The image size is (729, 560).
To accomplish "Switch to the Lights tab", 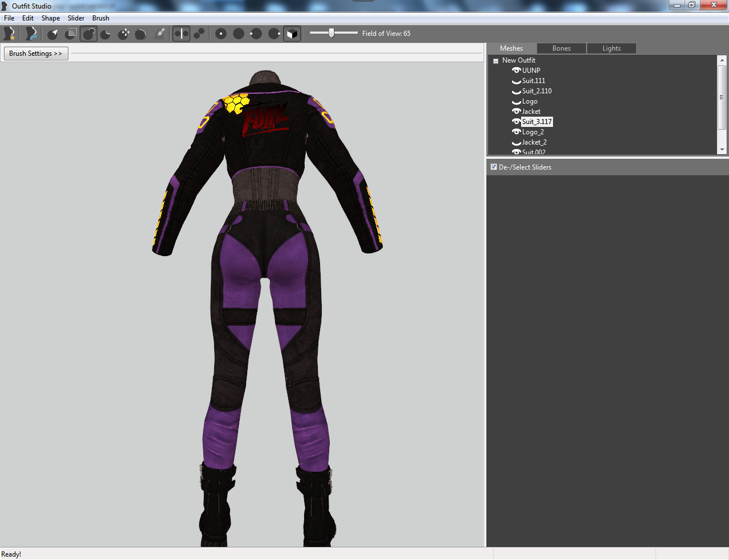I will click(x=612, y=48).
